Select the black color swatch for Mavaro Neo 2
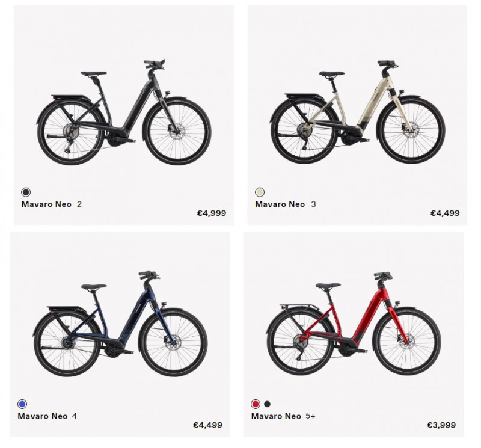 pos(26,192)
